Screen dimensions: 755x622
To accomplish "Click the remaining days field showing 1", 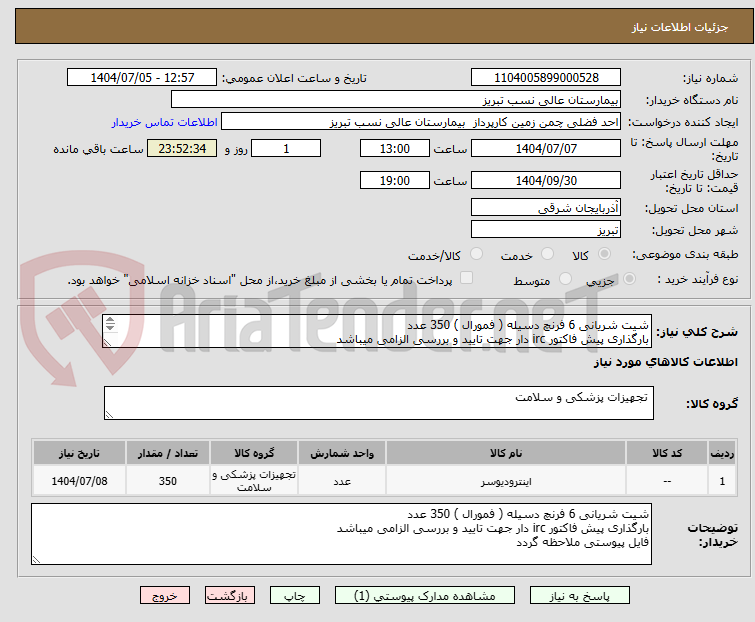I will pos(286,148).
